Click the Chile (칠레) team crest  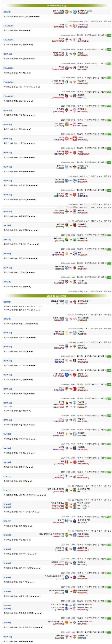click(x=75, y=254)
